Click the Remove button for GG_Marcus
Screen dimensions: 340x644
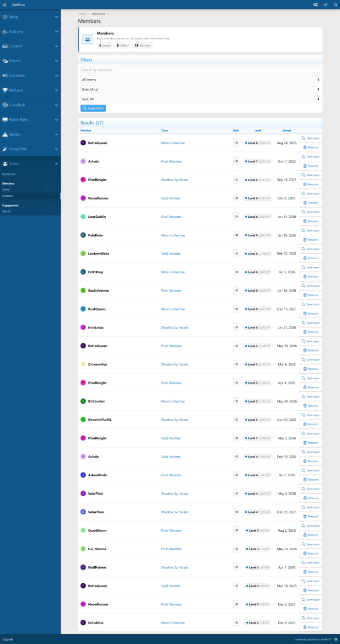[x=310, y=554]
